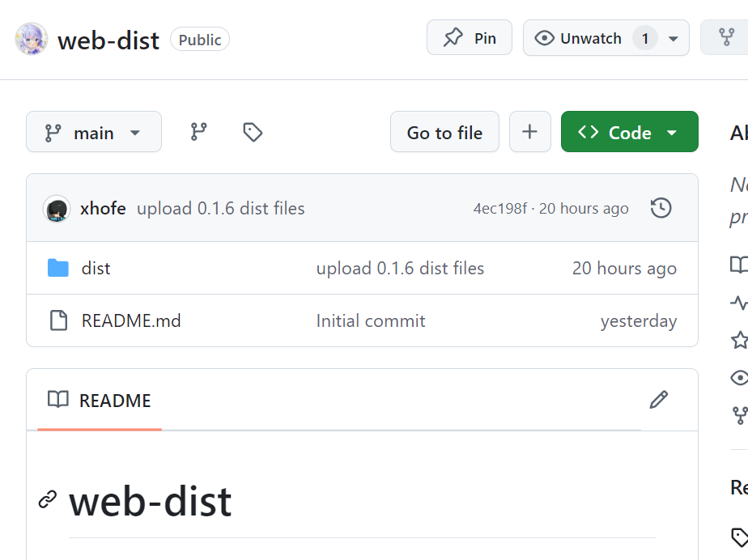
Task: Copy the web-dist heading anchor link icon
Action: point(48,500)
